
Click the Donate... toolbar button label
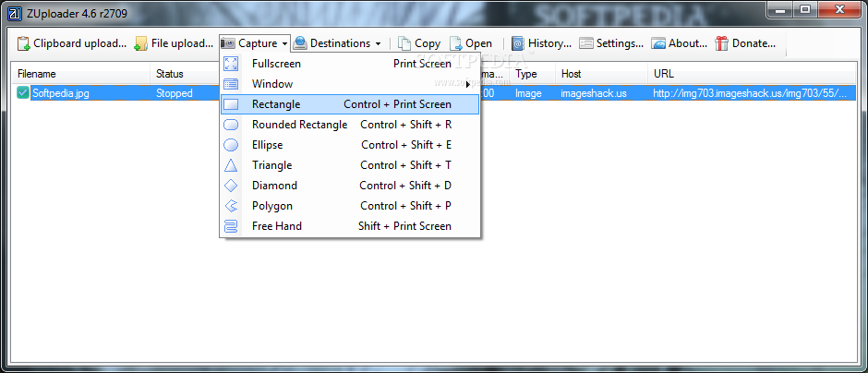[x=754, y=43]
